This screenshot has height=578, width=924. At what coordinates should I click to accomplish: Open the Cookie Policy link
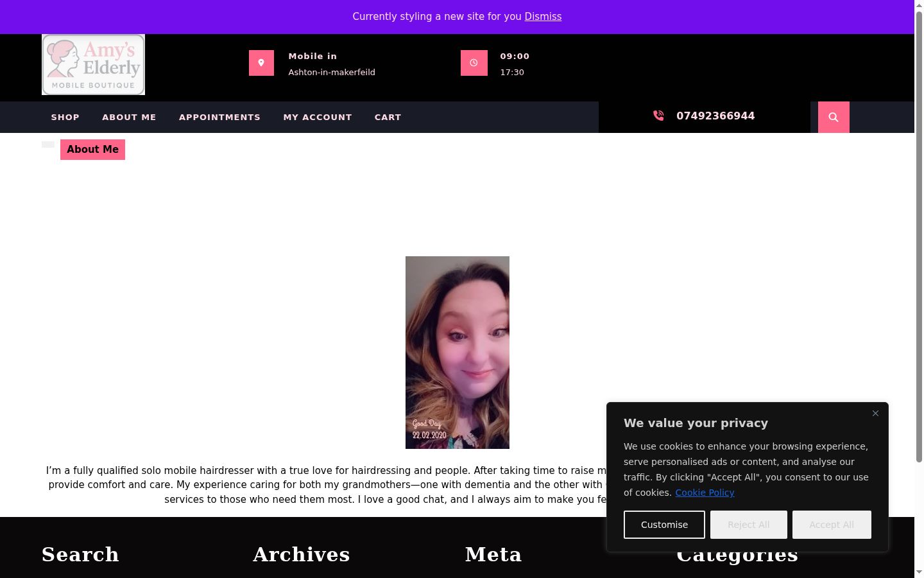(705, 493)
